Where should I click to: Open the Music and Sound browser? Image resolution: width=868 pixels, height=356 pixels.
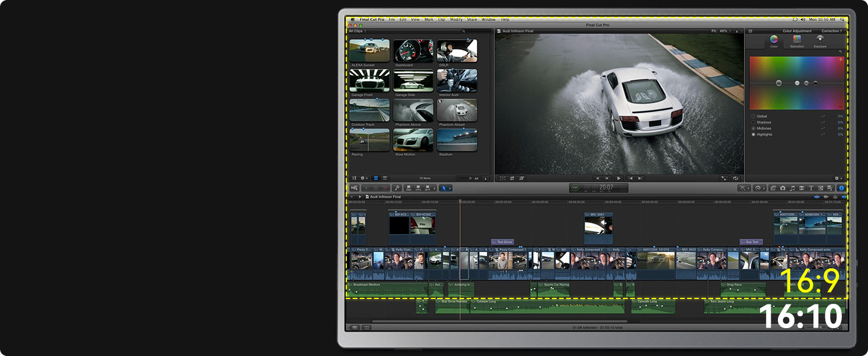(x=792, y=188)
